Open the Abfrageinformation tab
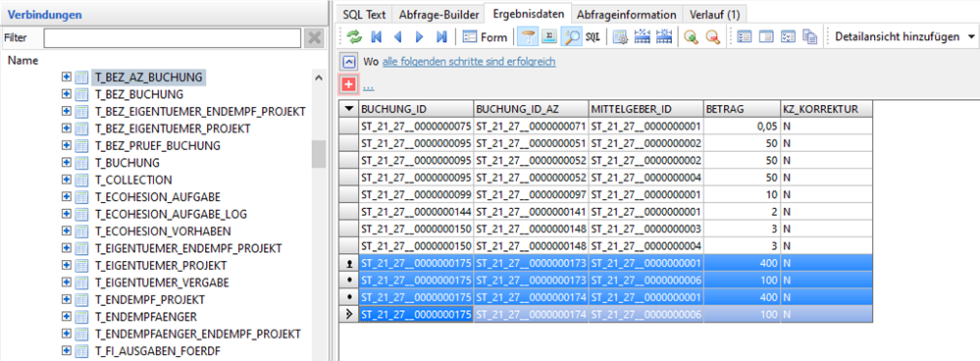Screen dimensions: 980x361 [627, 15]
